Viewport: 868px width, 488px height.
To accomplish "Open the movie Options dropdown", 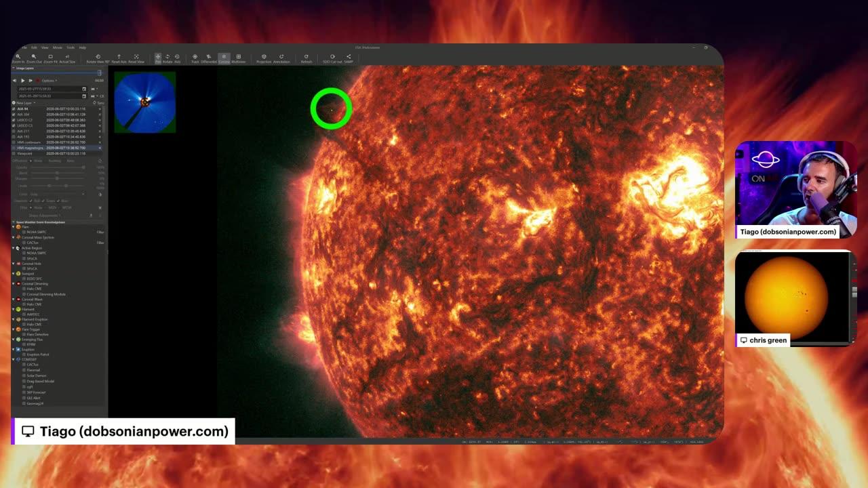I will click(x=49, y=81).
